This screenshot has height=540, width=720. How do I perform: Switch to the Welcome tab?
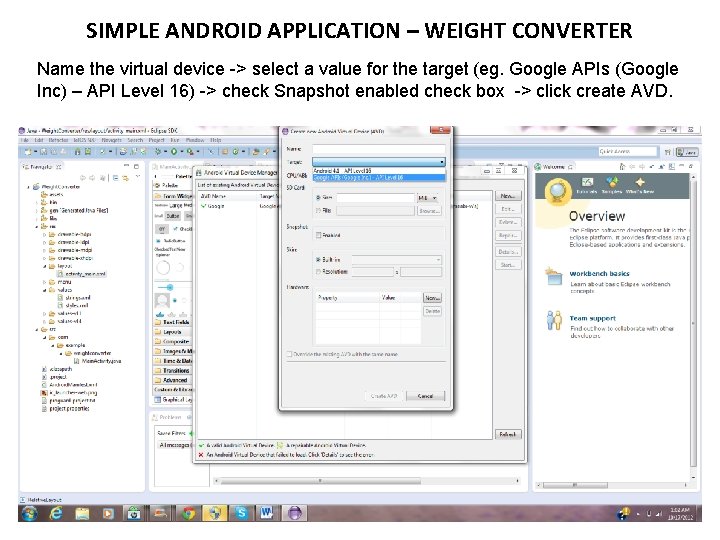[x=553, y=167]
